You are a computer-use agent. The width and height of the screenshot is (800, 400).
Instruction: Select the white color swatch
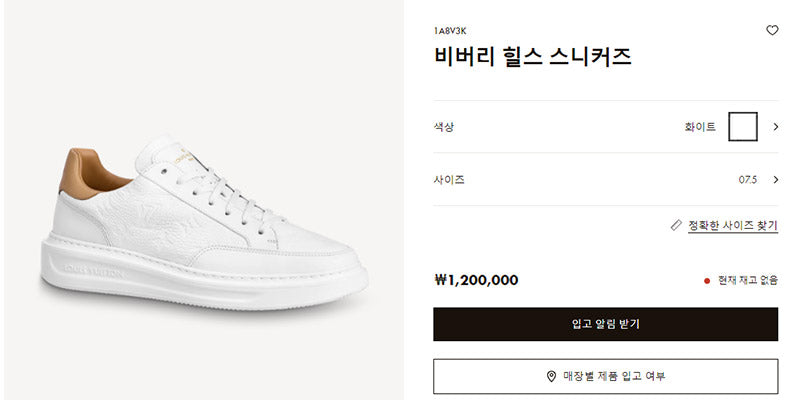[742, 127]
